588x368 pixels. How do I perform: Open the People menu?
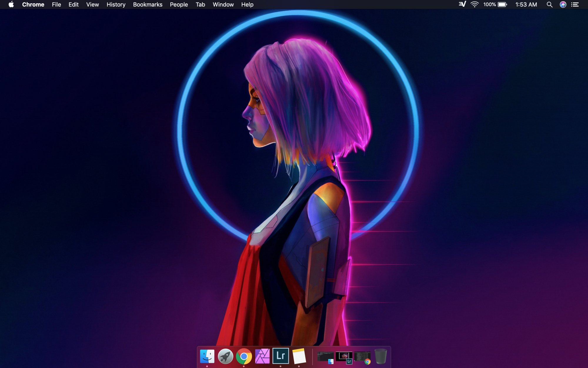click(179, 4)
